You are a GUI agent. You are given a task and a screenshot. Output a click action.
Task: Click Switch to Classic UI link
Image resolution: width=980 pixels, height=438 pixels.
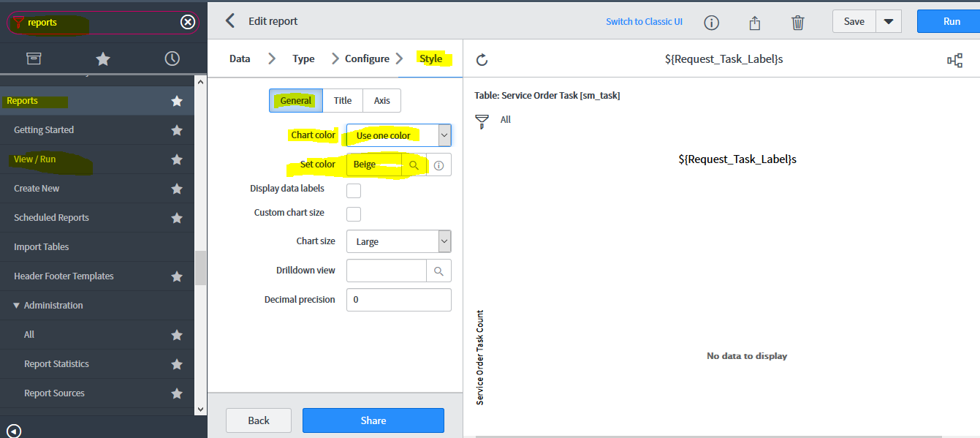(644, 22)
